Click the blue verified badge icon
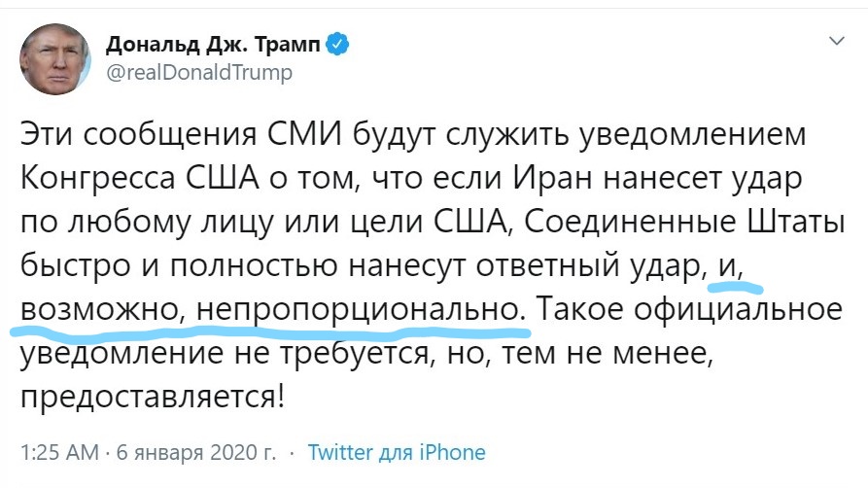Screen dimensions: 868x488 point(336,44)
